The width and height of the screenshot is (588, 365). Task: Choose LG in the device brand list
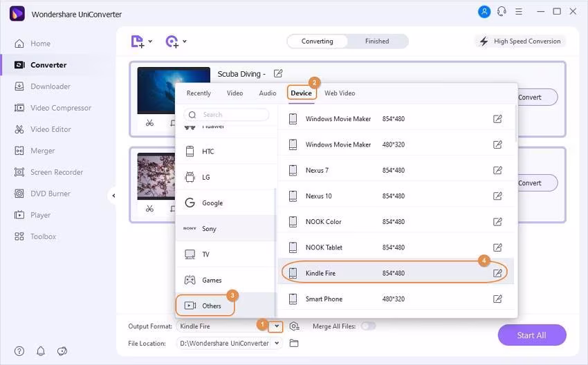[x=226, y=177]
